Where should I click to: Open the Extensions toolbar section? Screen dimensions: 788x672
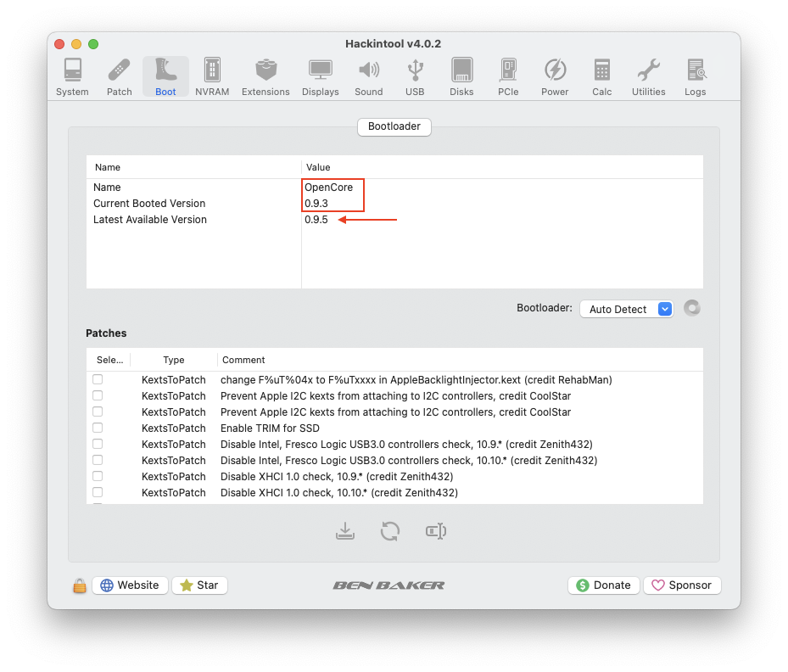[x=265, y=77]
